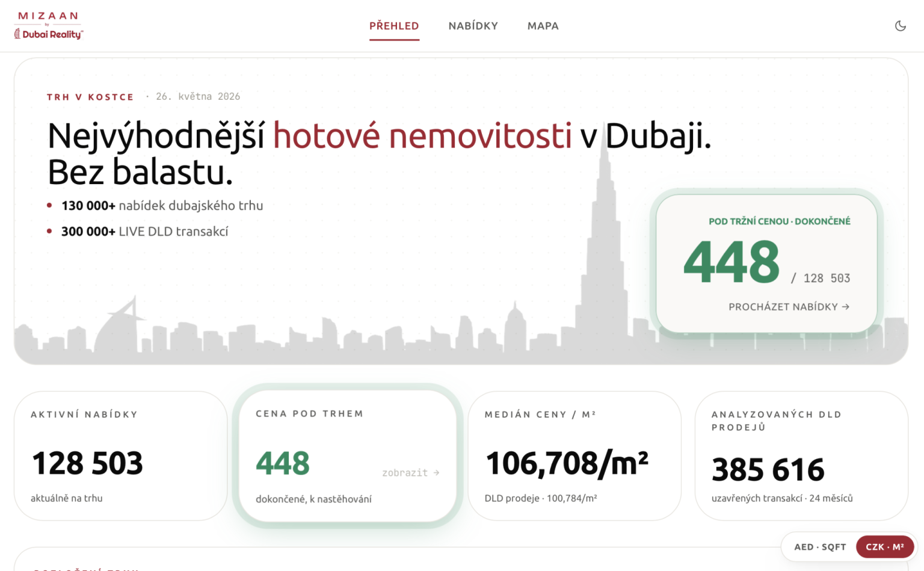This screenshot has width=924, height=571.
Task: Toggle dark mode with the moon icon
Action: coord(900,26)
